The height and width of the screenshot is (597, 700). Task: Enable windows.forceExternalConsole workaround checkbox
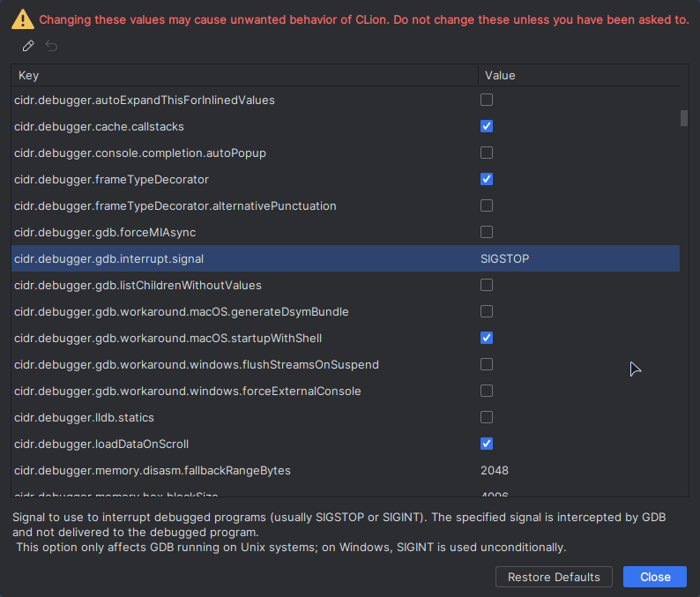487,391
